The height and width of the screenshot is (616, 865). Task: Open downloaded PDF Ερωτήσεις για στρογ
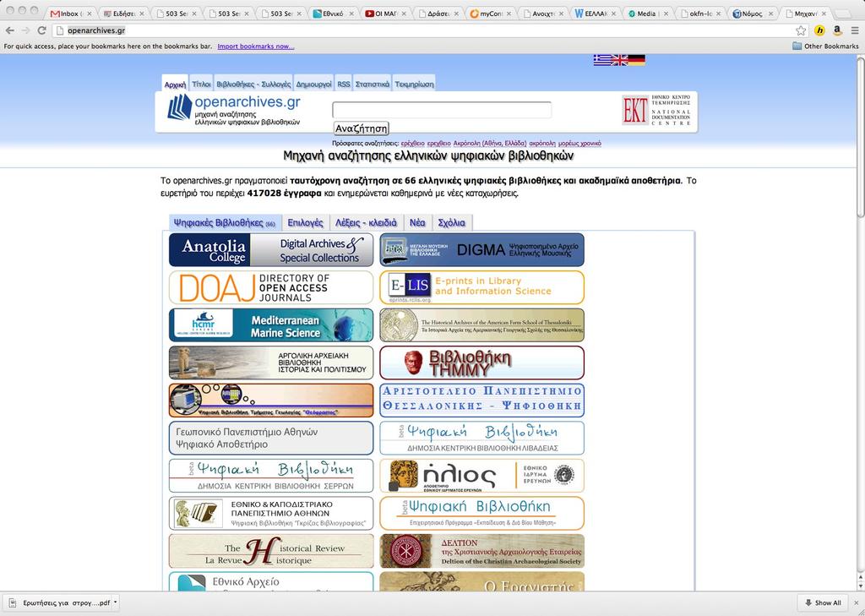[60, 602]
